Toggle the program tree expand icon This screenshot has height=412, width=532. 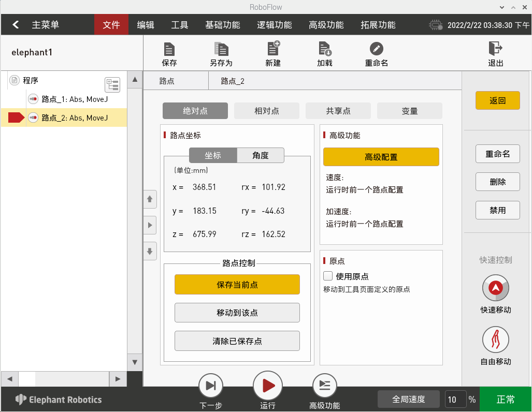point(112,84)
